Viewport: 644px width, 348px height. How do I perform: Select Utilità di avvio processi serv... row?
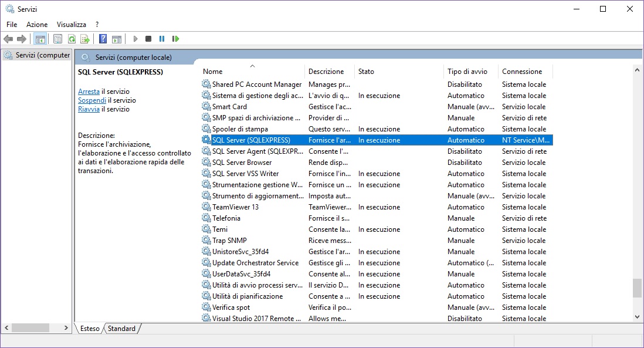(377, 285)
